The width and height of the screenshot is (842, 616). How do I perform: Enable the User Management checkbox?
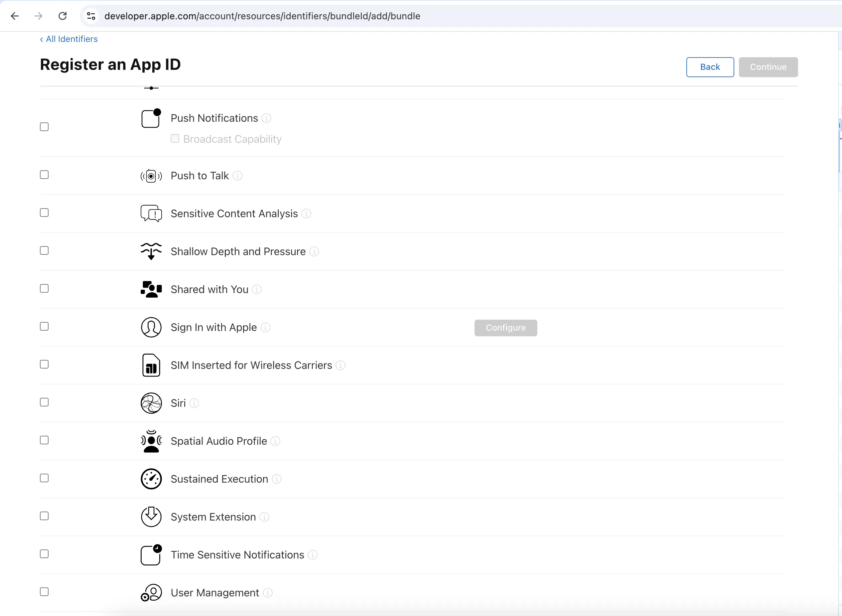point(44,592)
